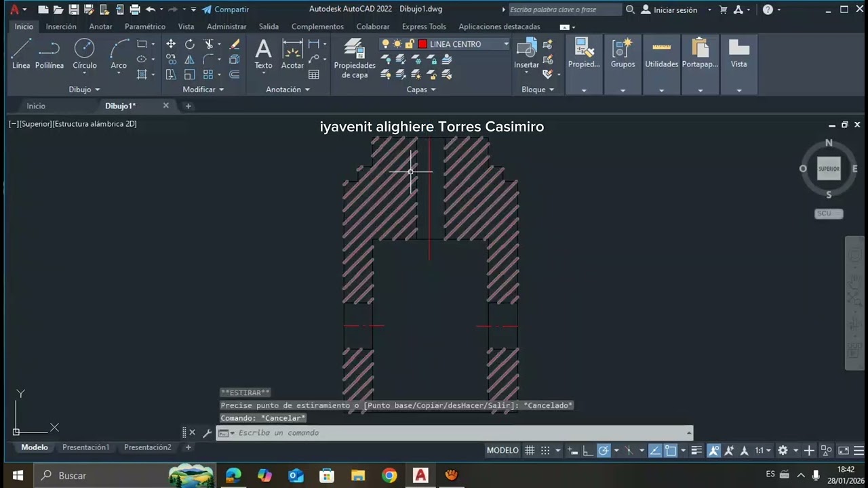
Task: Switch to Presentación1 layout tab
Action: (85, 447)
